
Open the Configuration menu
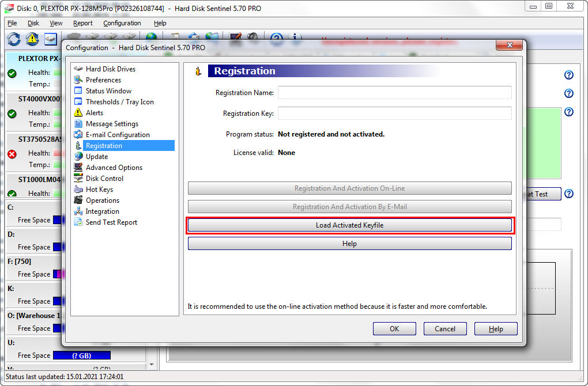click(x=122, y=23)
